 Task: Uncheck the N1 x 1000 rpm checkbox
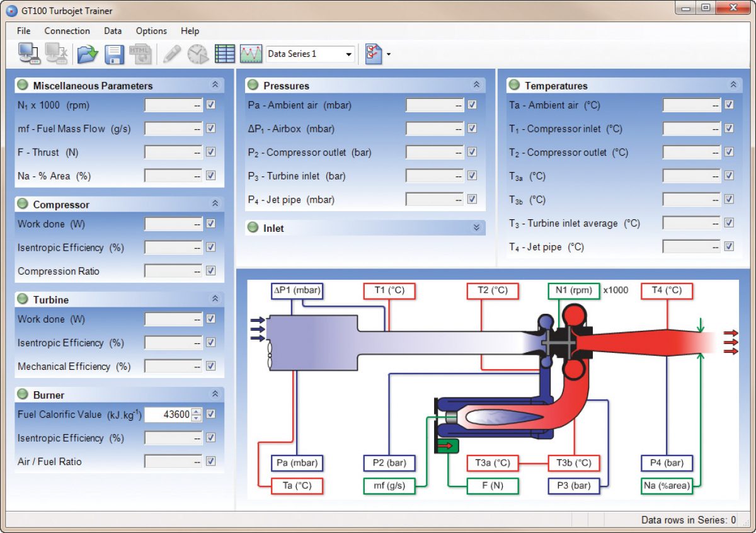click(211, 105)
